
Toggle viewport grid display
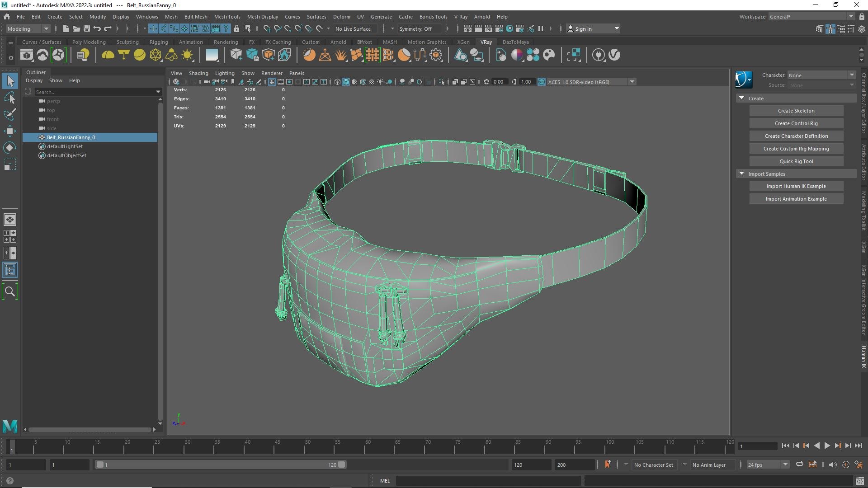click(x=272, y=82)
